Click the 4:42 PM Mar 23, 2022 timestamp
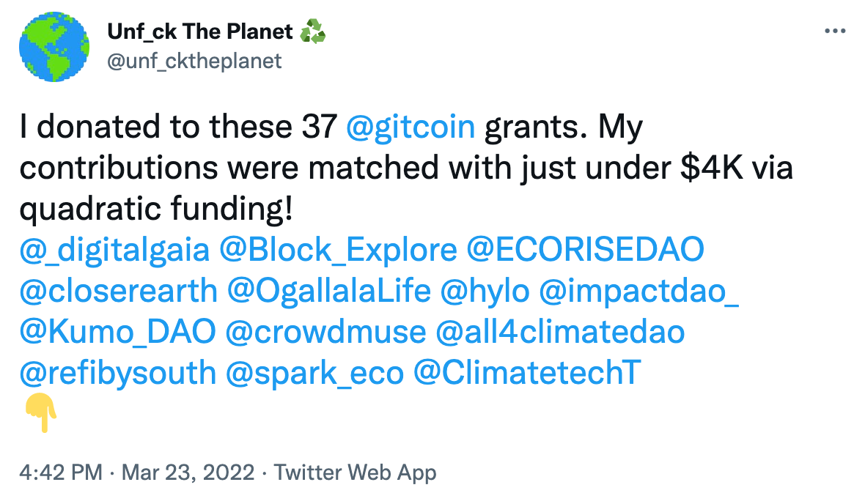Screen dimensions: 865x504 tap(137, 472)
